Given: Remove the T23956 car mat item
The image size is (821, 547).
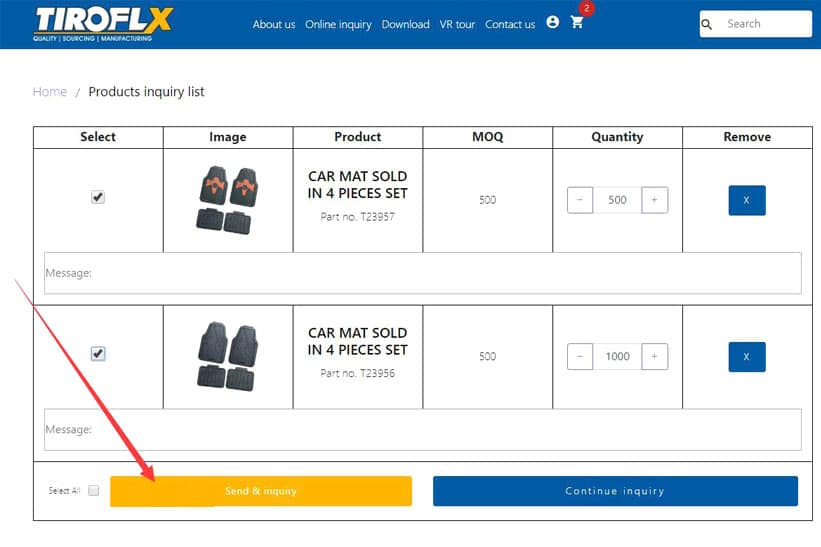Looking at the screenshot, I should coord(746,356).
